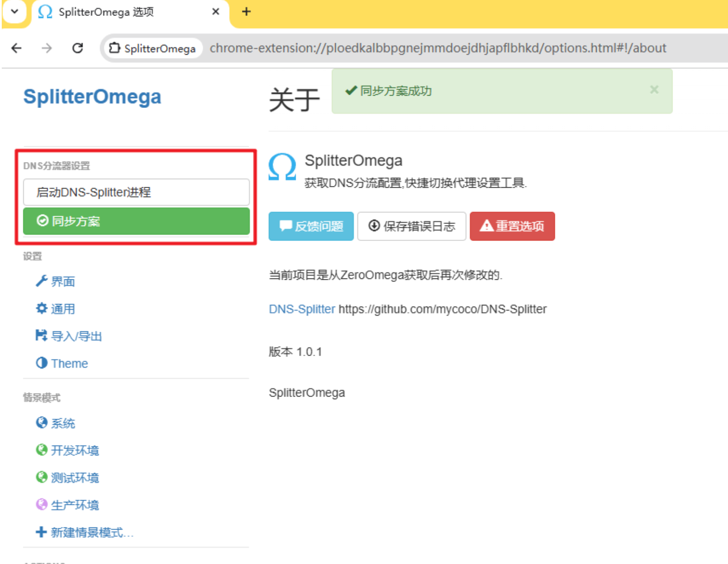Click the blue 反馈问题 button
Image resolution: width=728 pixels, height=564 pixels.
[x=311, y=226]
